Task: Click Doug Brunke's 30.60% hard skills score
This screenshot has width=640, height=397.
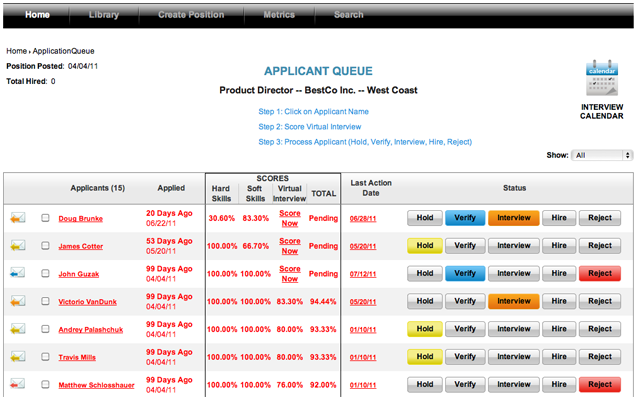Action: point(222,218)
